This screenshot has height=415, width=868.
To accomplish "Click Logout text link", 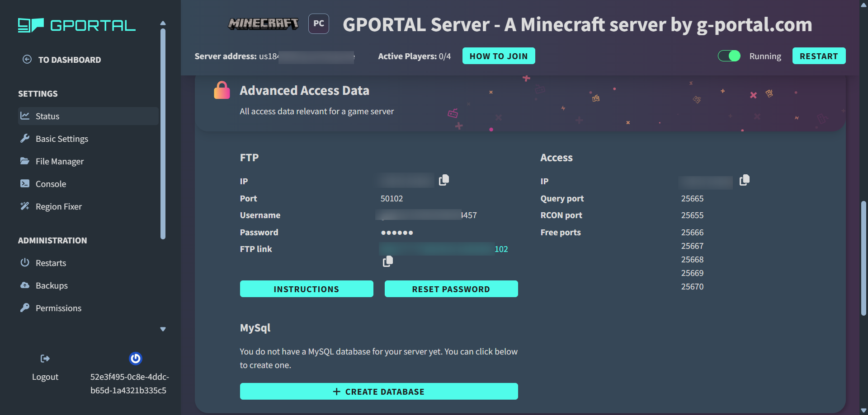I will (x=45, y=377).
